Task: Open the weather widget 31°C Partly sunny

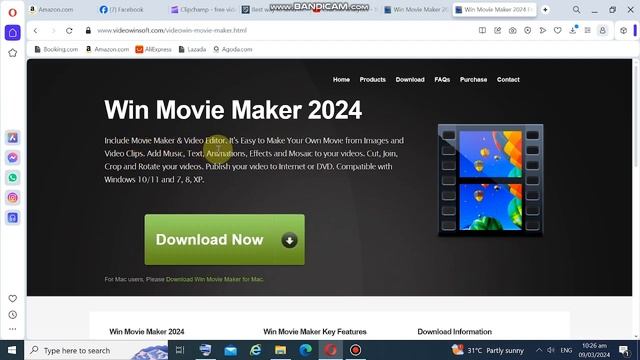Action: click(x=488, y=350)
